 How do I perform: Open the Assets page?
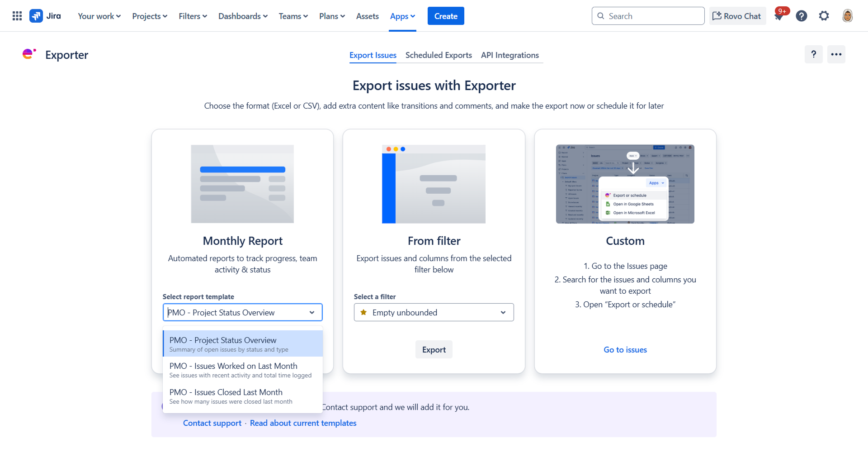[x=368, y=16]
